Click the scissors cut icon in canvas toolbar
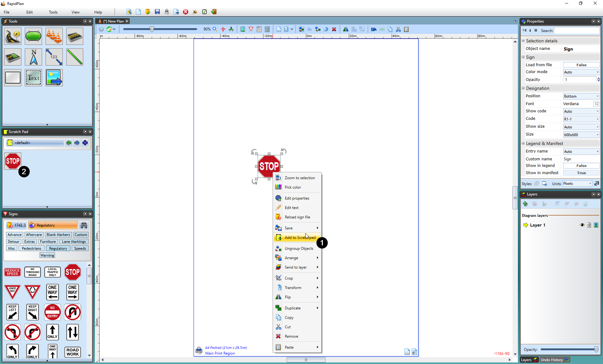The width and height of the screenshot is (603, 364). coord(398,29)
